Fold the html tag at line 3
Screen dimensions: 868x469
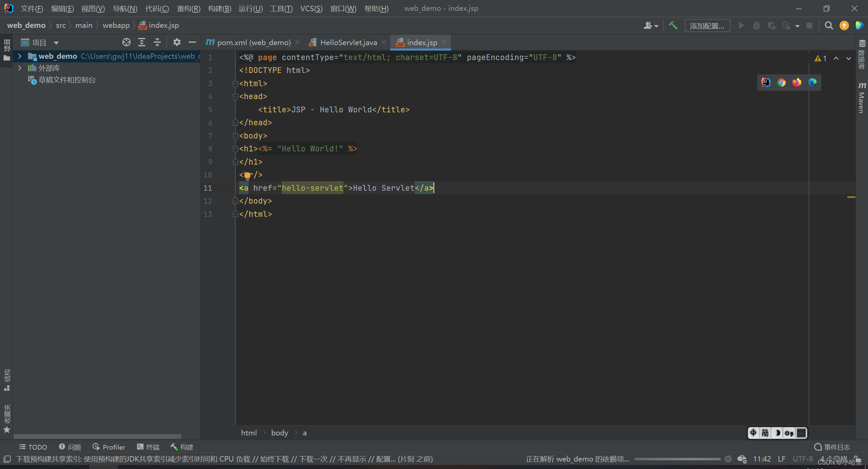[235, 83]
